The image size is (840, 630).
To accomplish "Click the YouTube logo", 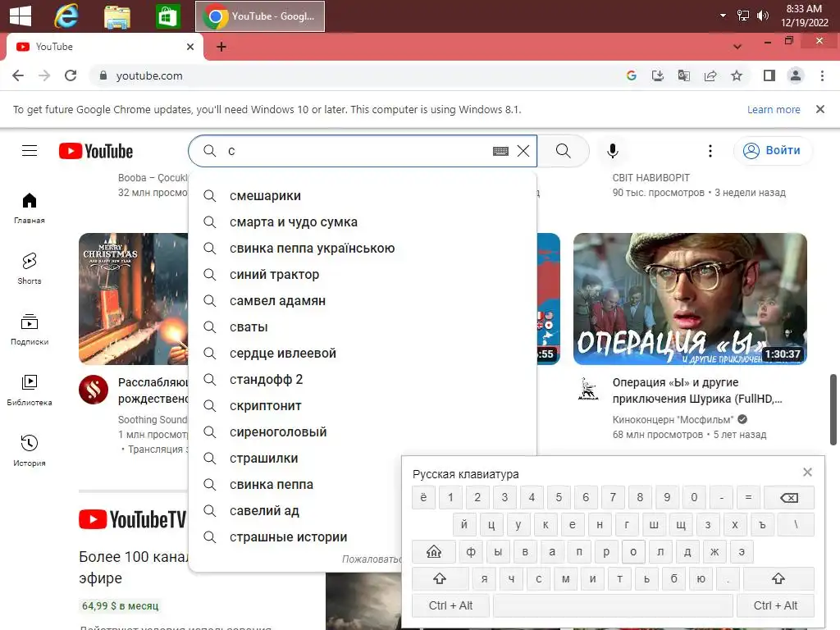I will tap(96, 151).
